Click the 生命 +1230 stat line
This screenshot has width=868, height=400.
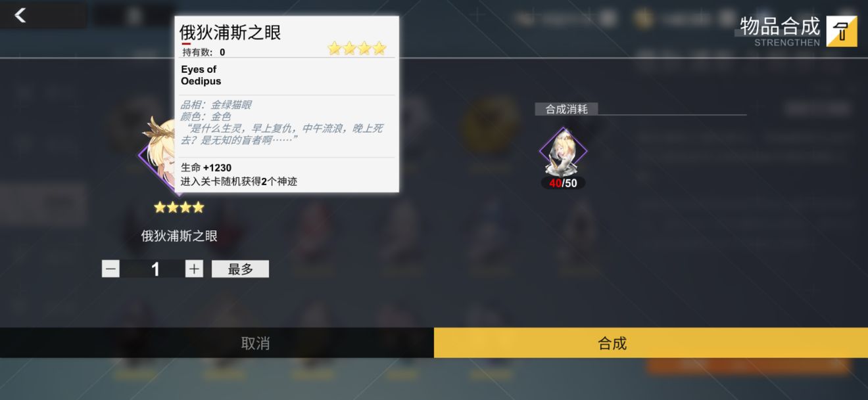pyautogui.click(x=206, y=167)
